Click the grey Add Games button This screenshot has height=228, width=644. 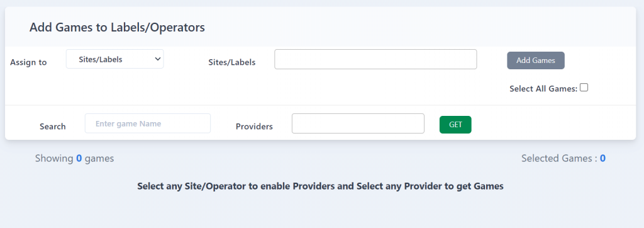tap(536, 60)
